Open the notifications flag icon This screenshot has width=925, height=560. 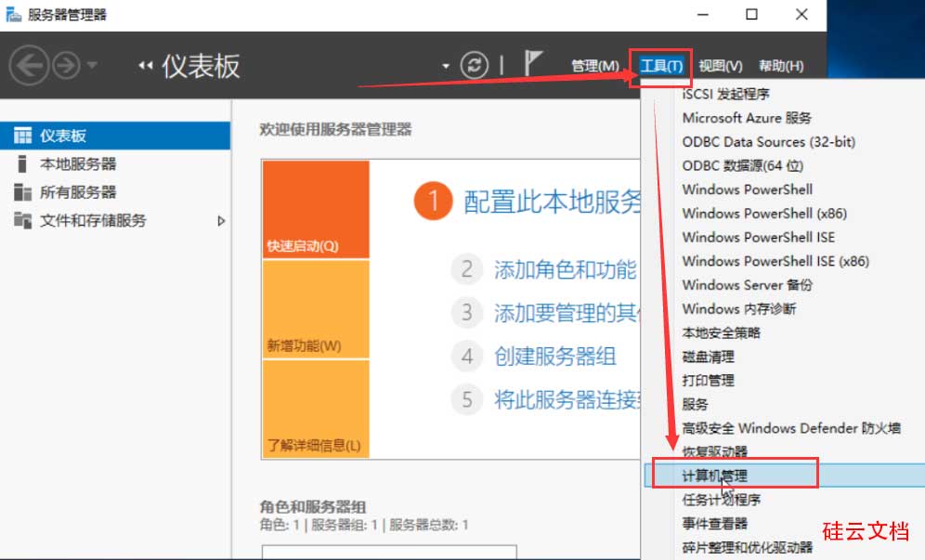(533, 62)
